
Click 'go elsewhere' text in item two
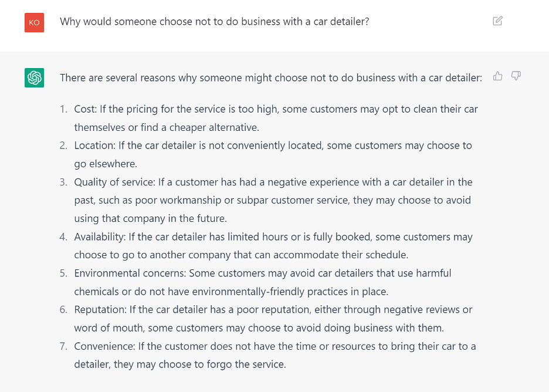[106, 164]
